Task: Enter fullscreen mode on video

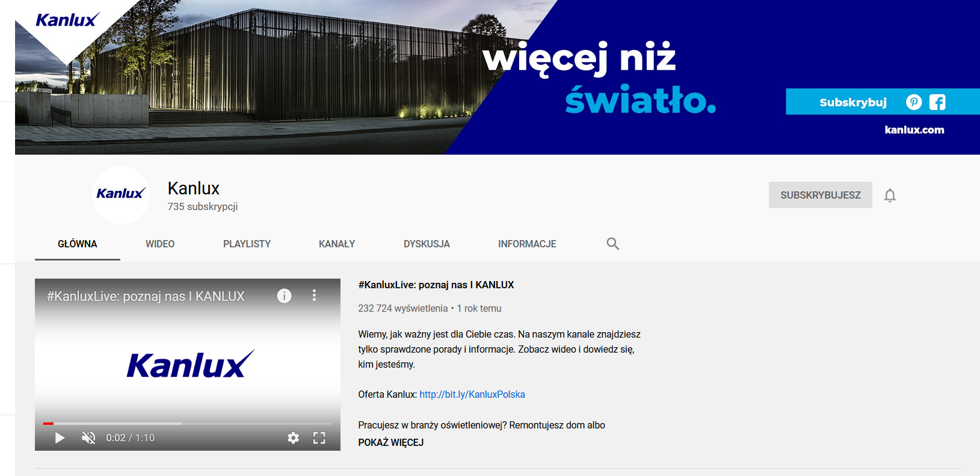Action: tap(319, 438)
